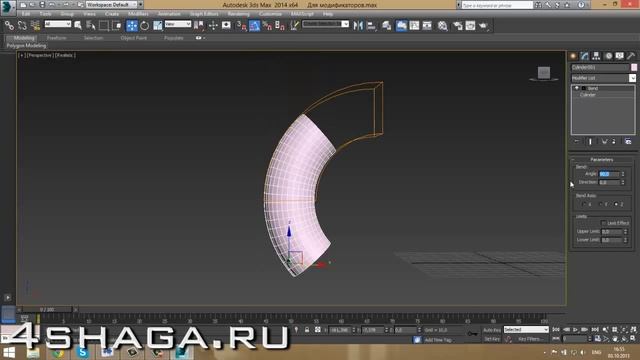Open the Curve Editor

(414, 26)
